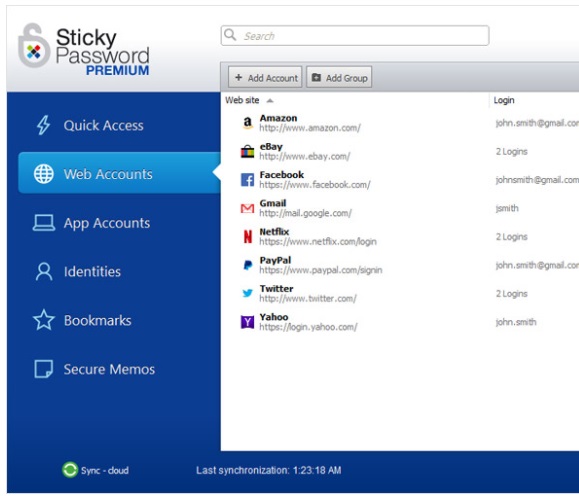
Task: Click the Facebook account icon
Action: coord(247,180)
